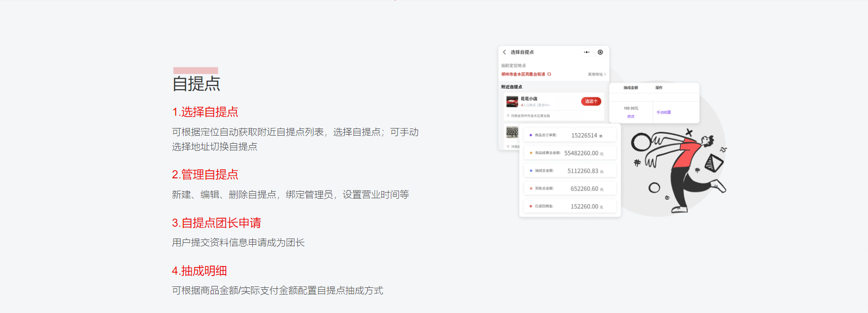Click the store name 花花小店
This screenshot has height=313, width=868.
pyautogui.click(x=529, y=99)
